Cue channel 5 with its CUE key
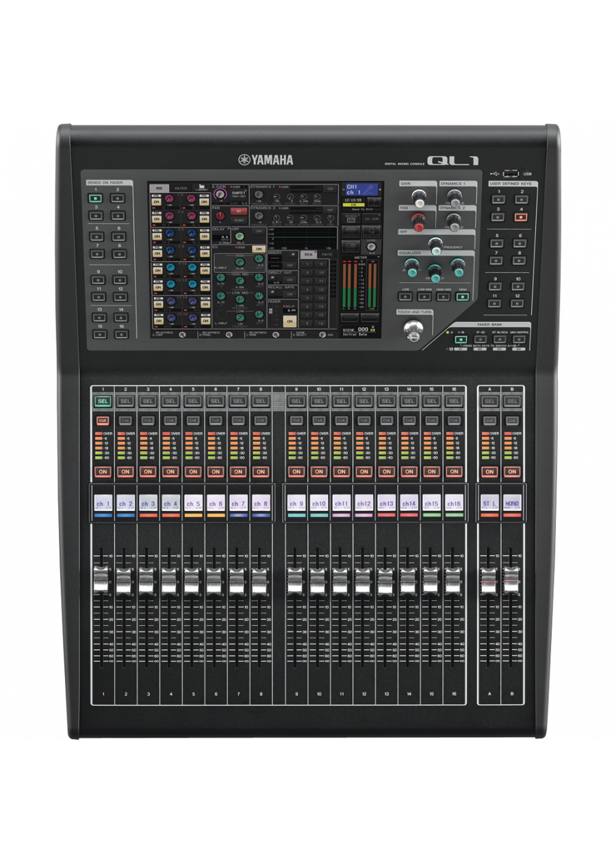Viewport: 616px width, 863px height. [192, 420]
